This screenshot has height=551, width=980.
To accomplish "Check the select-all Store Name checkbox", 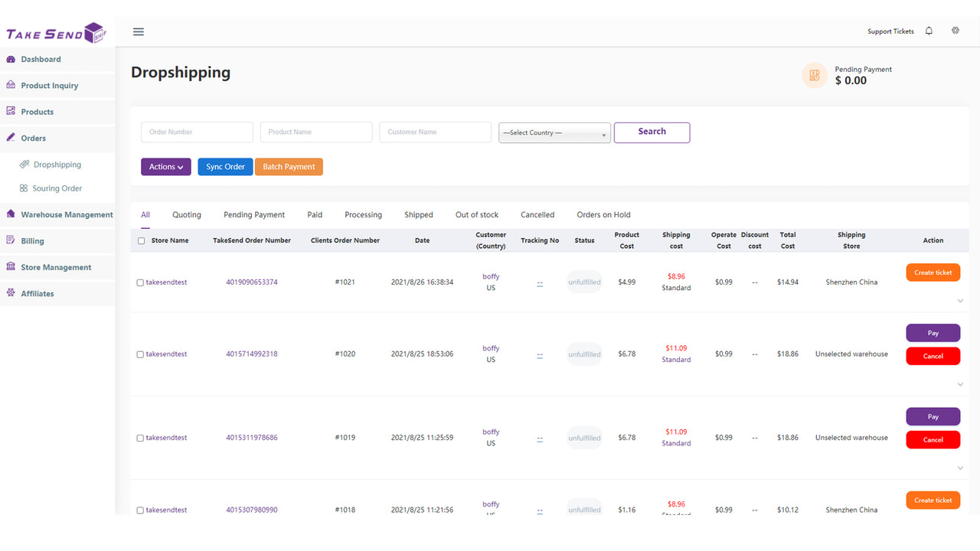I will (141, 240).
